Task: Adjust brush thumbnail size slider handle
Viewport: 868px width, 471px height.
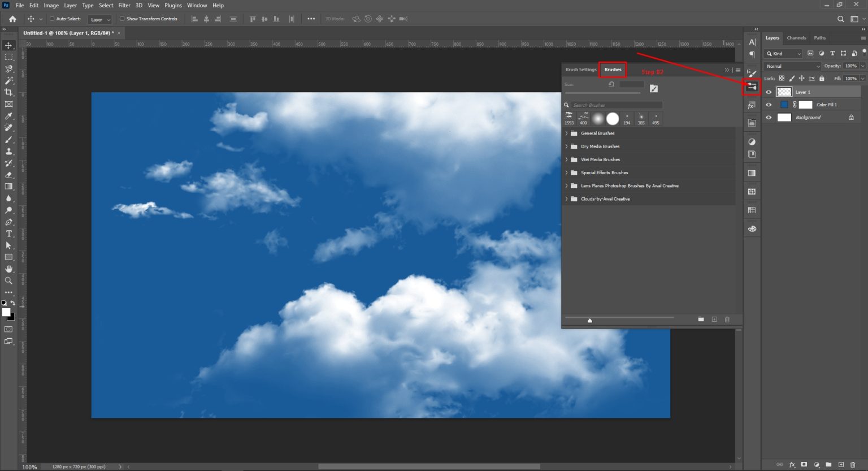Action: (589, 321)
